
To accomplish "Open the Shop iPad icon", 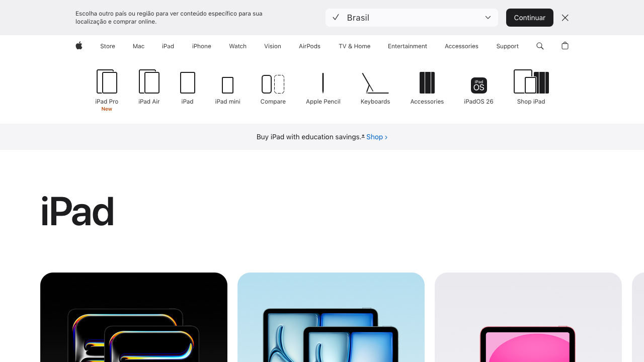I will [531, 82].
